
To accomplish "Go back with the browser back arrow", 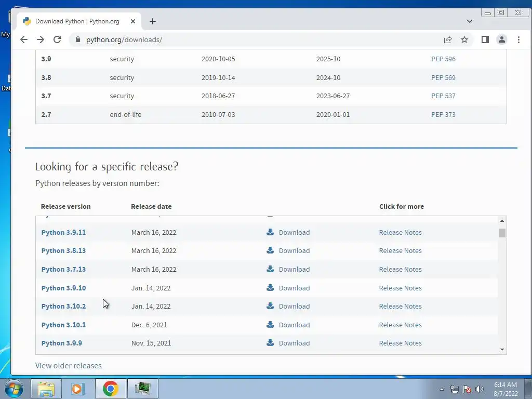I will pos(24,39).
